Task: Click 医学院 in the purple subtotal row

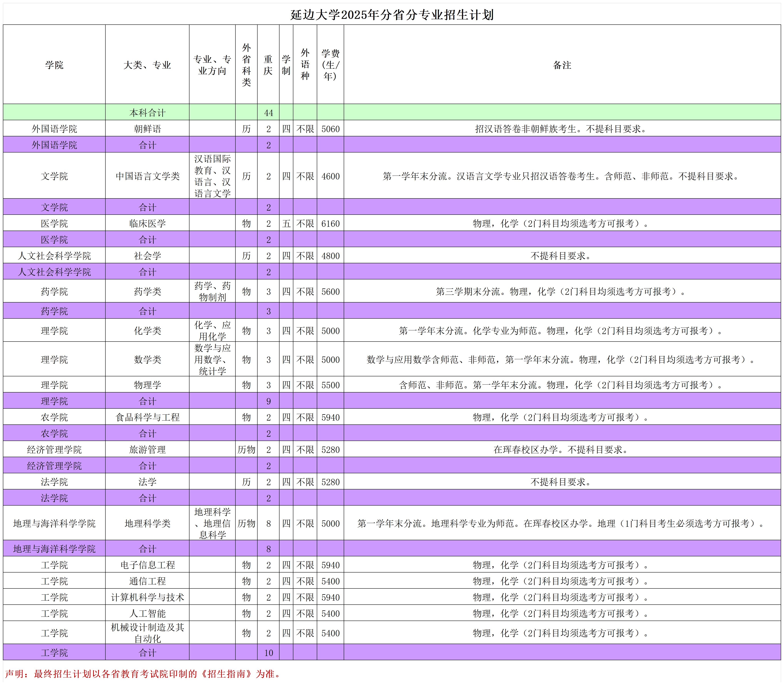Action: (54, 239)
